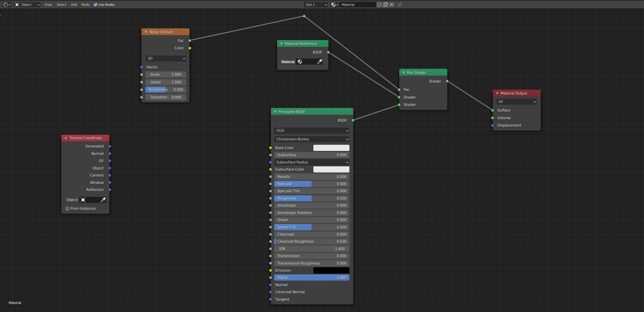Screen dimensions: 644x312
Task: Open the Christensen-Burley subsurface method dropdown
Action: (312, 139)
